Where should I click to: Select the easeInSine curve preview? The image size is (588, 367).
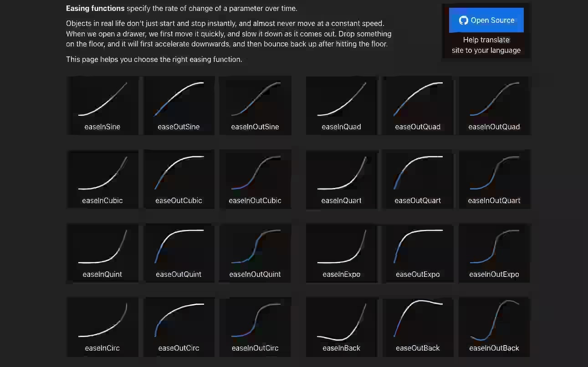coord(102,105)
